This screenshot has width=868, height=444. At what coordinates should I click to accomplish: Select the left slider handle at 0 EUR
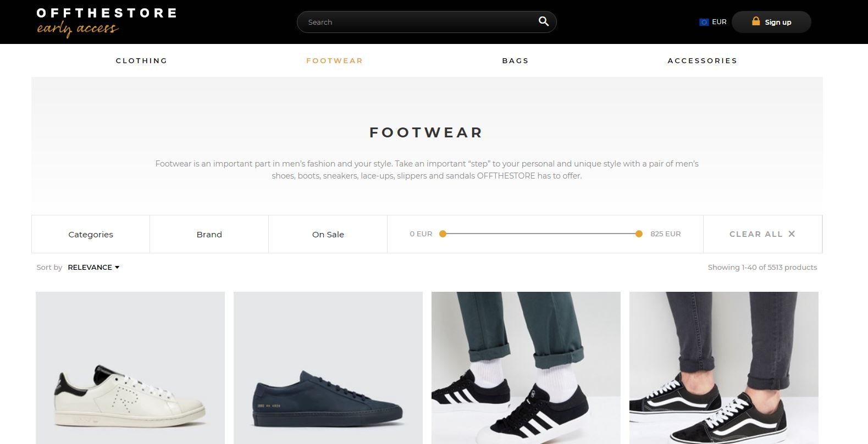[443, 234]
